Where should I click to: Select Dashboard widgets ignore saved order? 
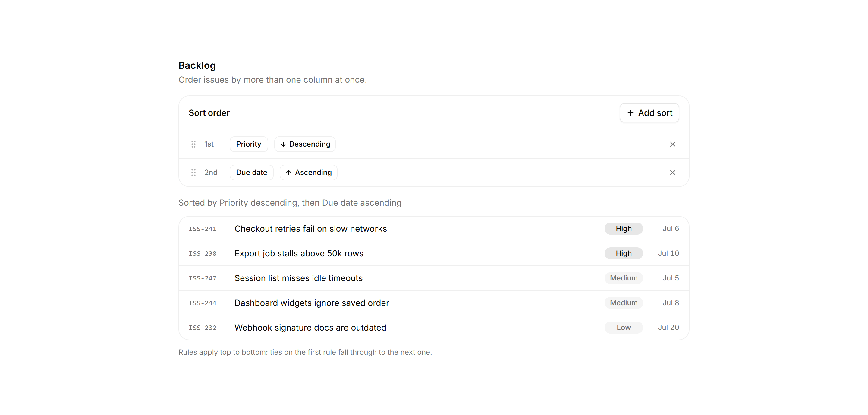coord(312,303)
